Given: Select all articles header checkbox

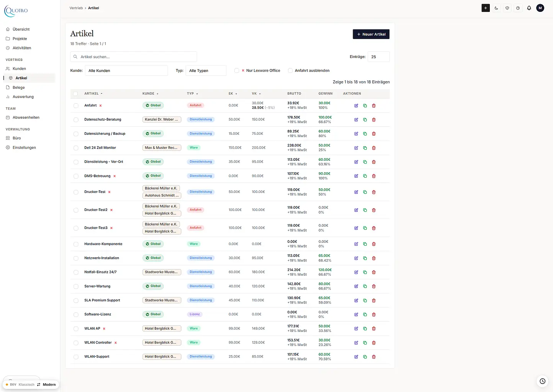Looking at the screenshot, I should click(x=75, y=94).
